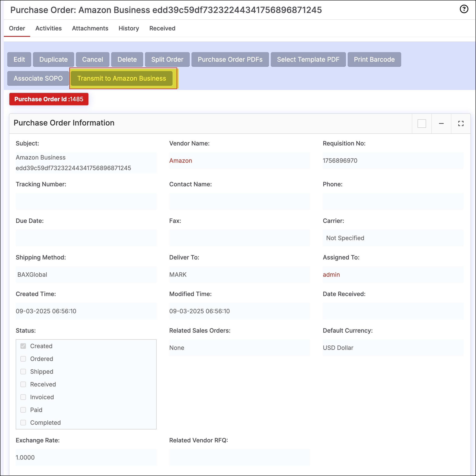
Task: Cancel the purchase order
Action: coord(92,59)
